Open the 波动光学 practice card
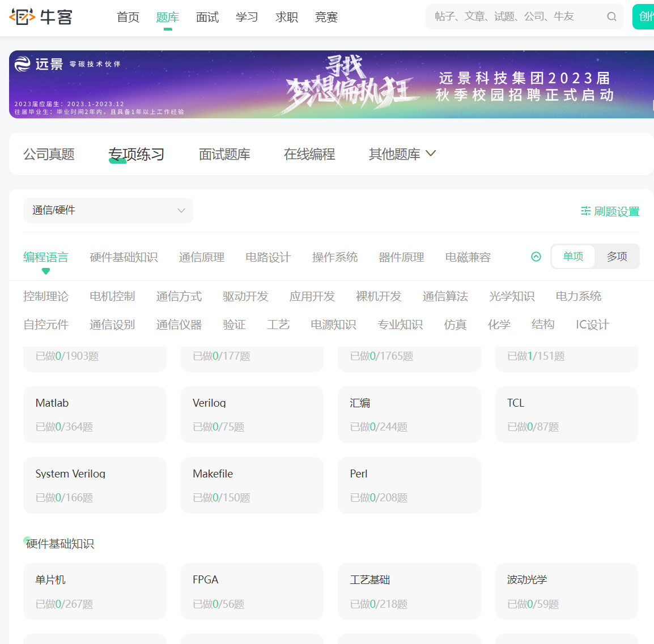Image resolution: width=654 pixels, height=644 pixels. coord(566,591)
